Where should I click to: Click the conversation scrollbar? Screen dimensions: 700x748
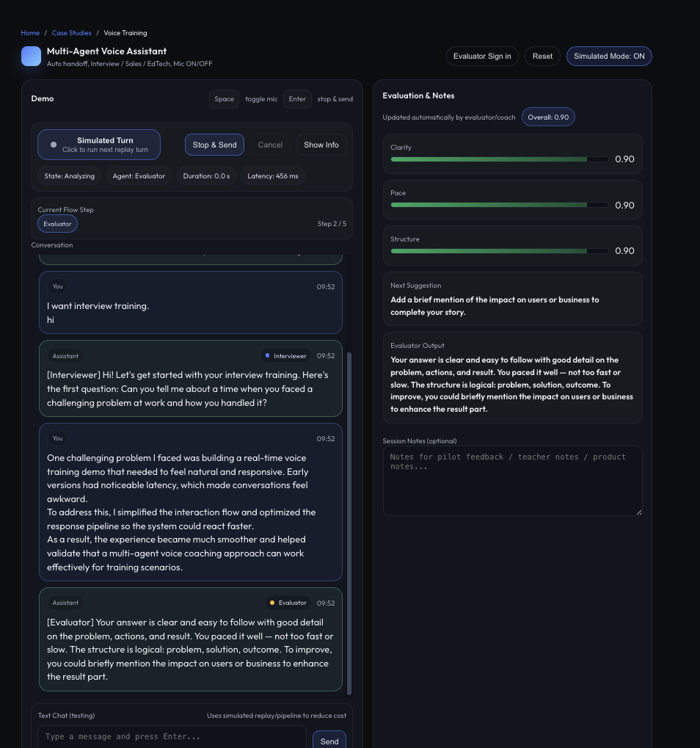coord(349,523)
